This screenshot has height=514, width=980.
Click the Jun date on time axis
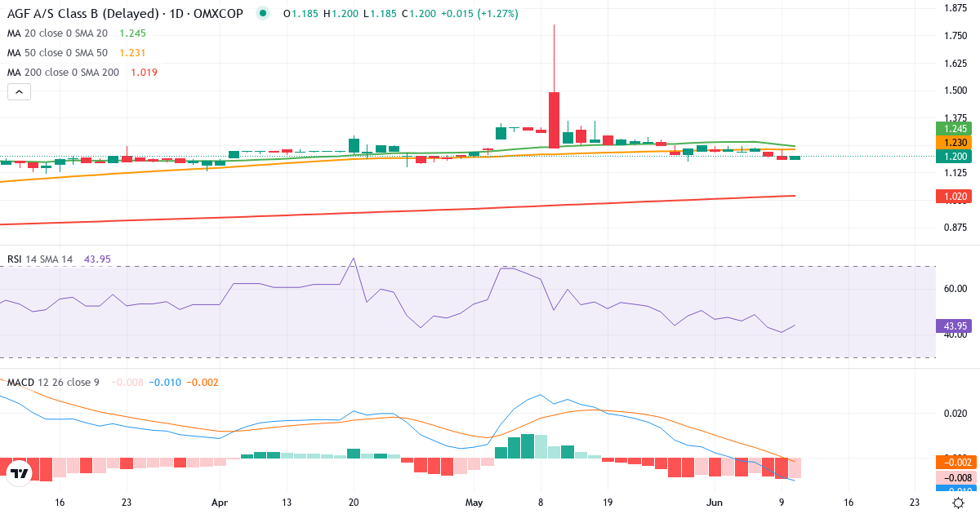[715, 503]
